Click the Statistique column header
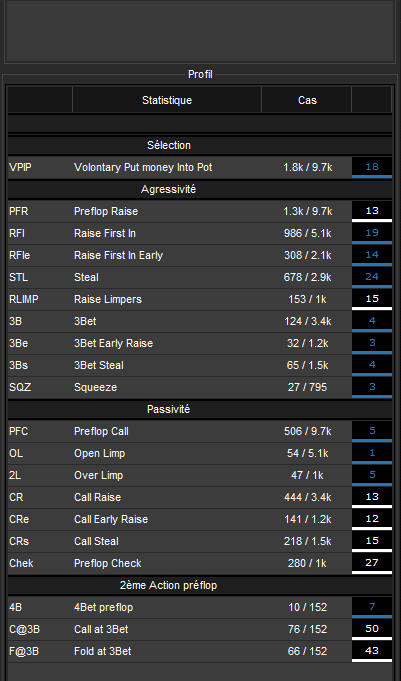The image size is (401, 681). click(167, 100)
